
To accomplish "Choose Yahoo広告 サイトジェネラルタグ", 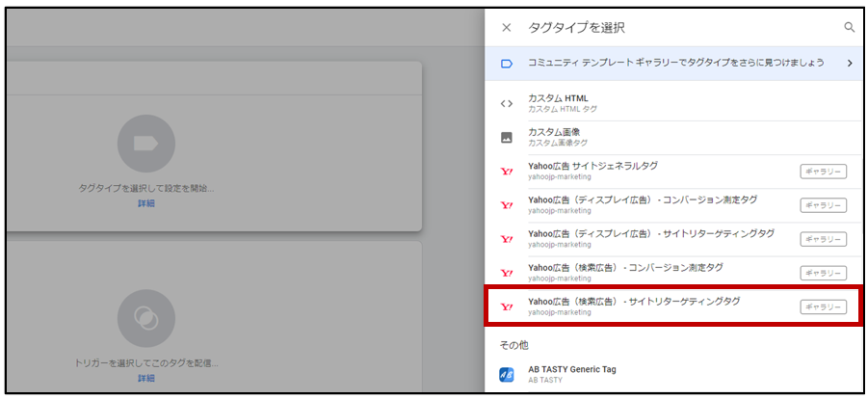I will coord(673,172).
